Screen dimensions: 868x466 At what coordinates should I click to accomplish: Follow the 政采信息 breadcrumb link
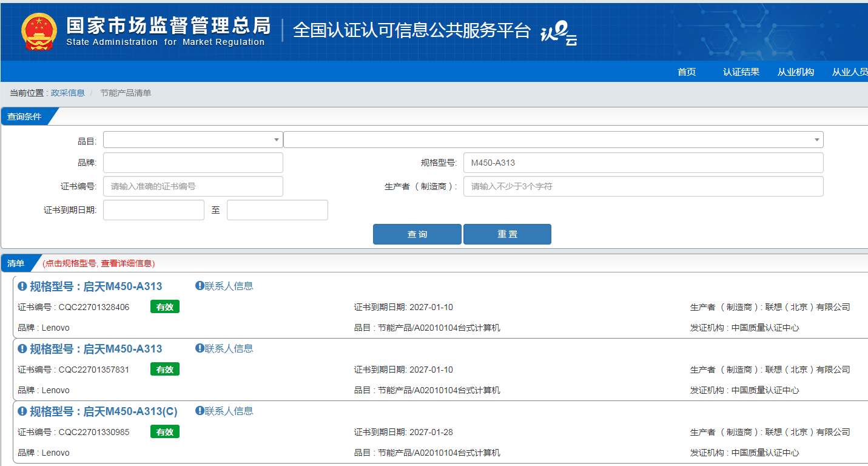tap(68, 93)
